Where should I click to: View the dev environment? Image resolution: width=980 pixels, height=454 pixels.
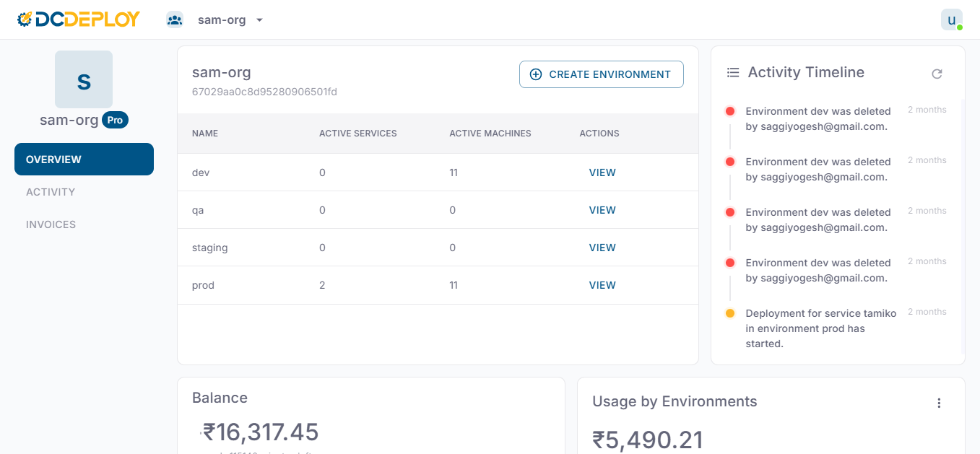602,173
